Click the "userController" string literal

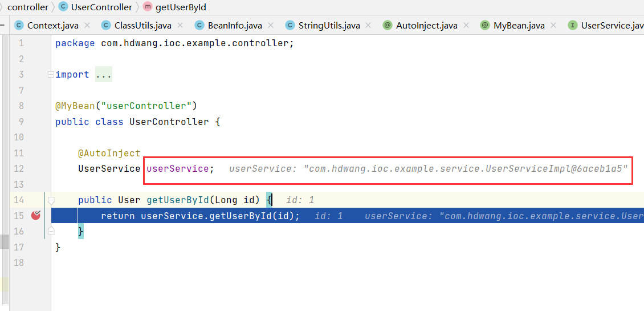(x=146, y=106)
